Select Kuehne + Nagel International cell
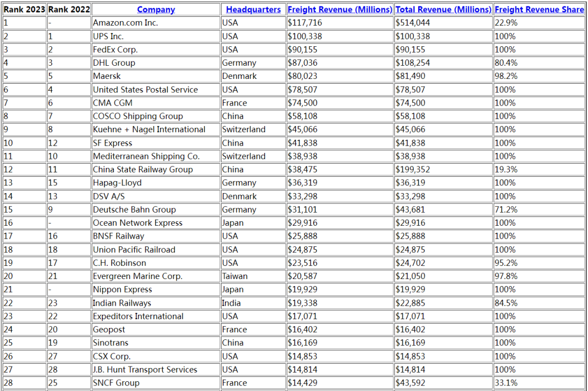 click(x=156, y=129)
